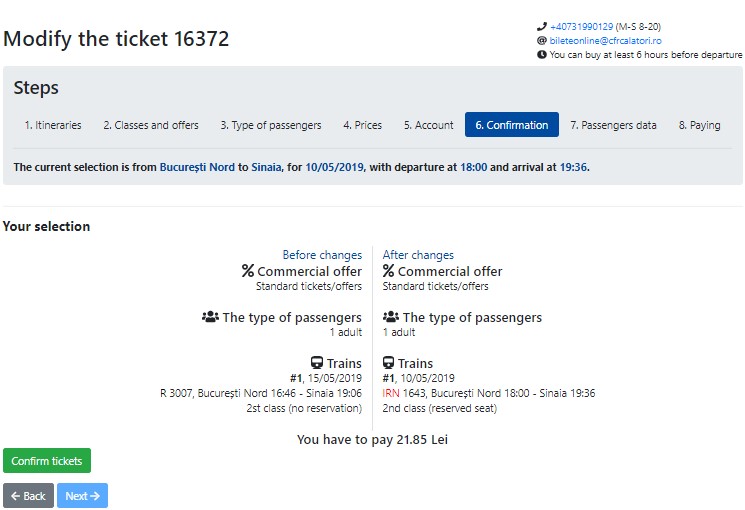Click percent icon under After changes
This screenshot has width=745, height=510.
(x=388, y=271)
